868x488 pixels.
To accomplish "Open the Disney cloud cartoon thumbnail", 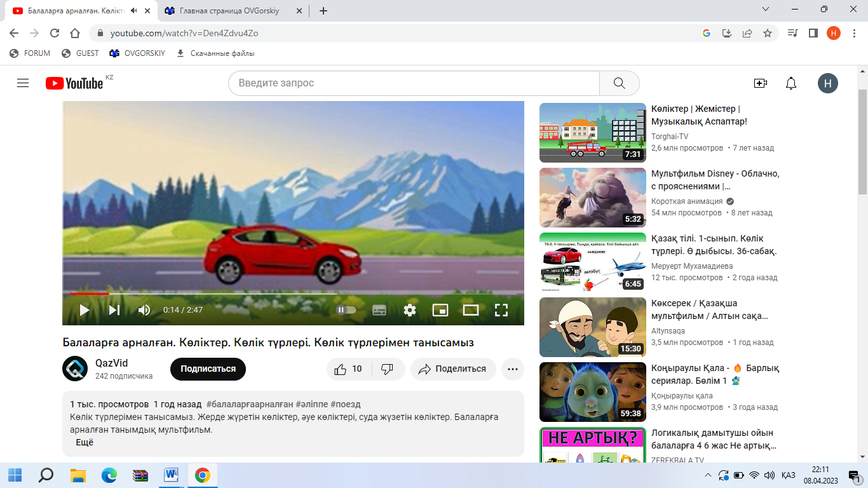I will pyautogui.click(x=592, y=198).
